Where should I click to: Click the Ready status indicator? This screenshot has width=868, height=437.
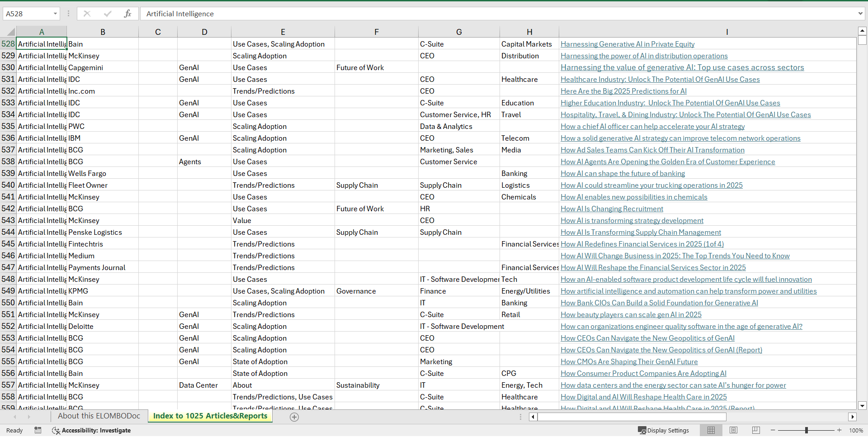pyautogui.click(x=14, y=430)
